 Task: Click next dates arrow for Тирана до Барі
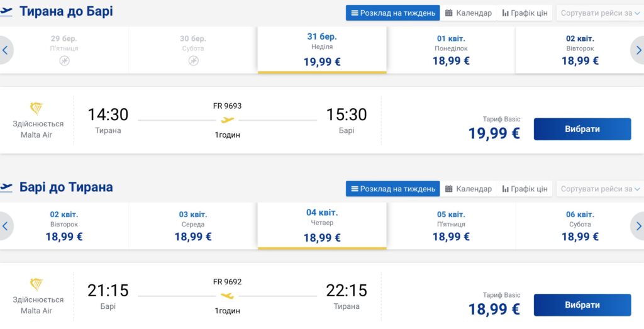coord(638,50)
